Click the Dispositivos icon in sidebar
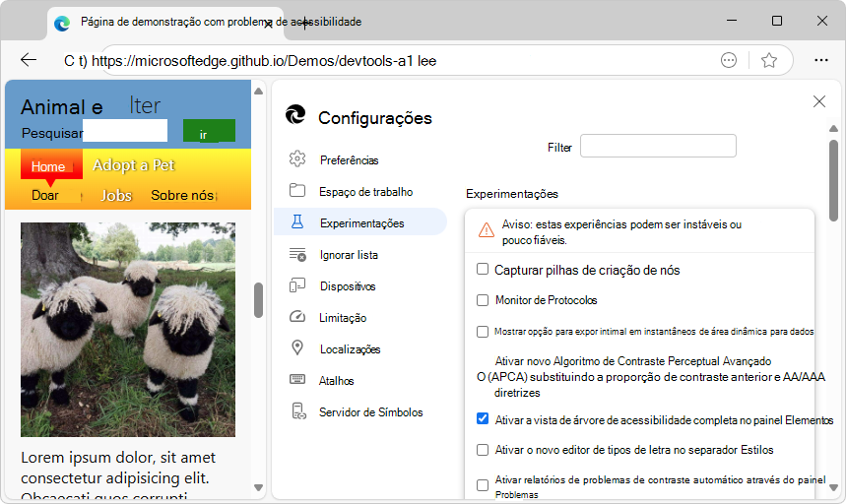The height and width of the screenshot is (504, 846). click(297, 285)
